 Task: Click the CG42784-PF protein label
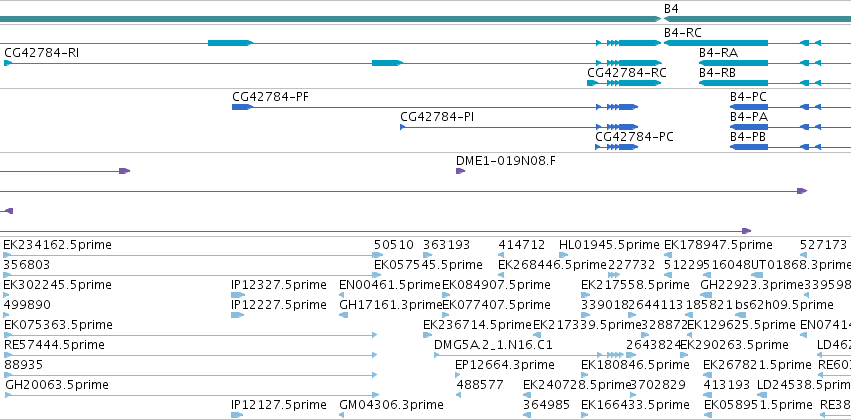click(x=270, y=97)
